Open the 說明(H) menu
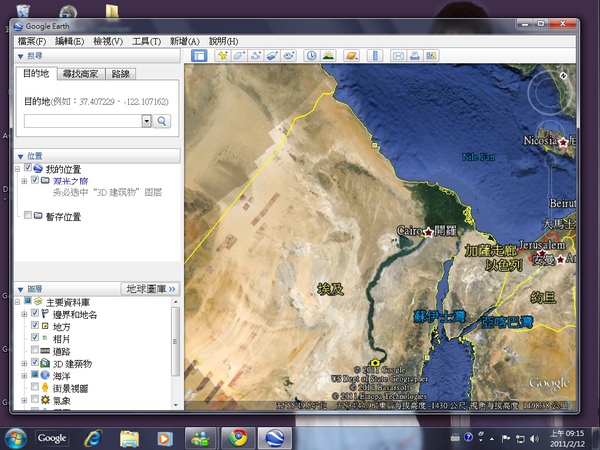 [223, 41]
